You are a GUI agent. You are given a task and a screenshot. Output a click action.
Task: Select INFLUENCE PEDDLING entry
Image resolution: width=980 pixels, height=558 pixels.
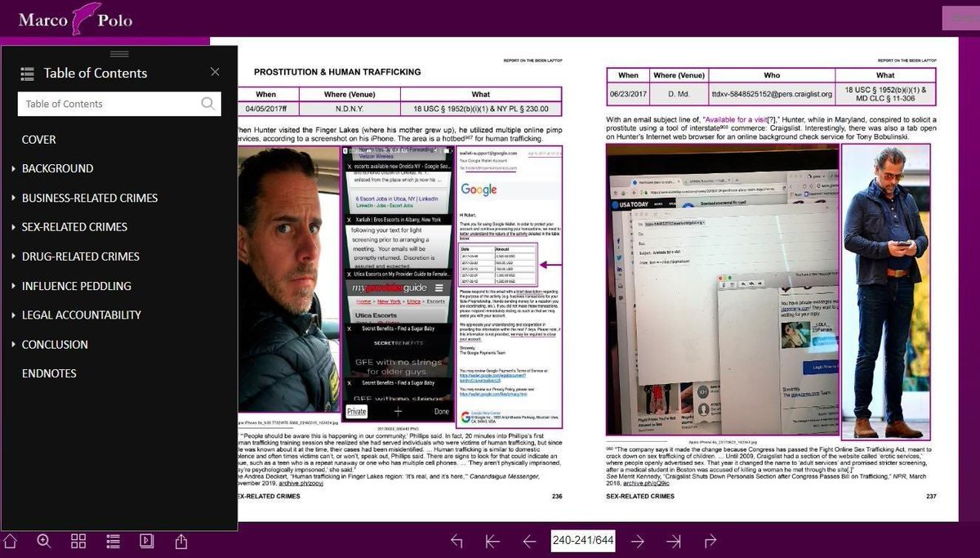[76, 286]
